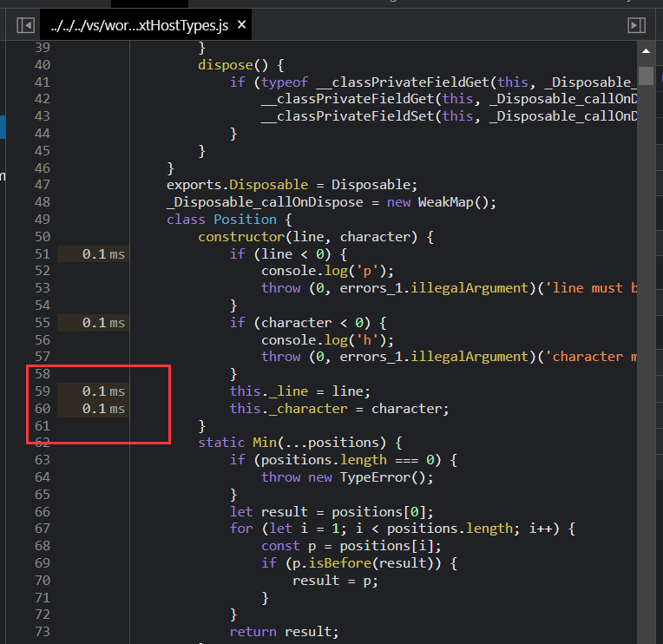Click 'this._line = line;' statement
This screenshot has width=663, height=644.
tap(299, 391)
